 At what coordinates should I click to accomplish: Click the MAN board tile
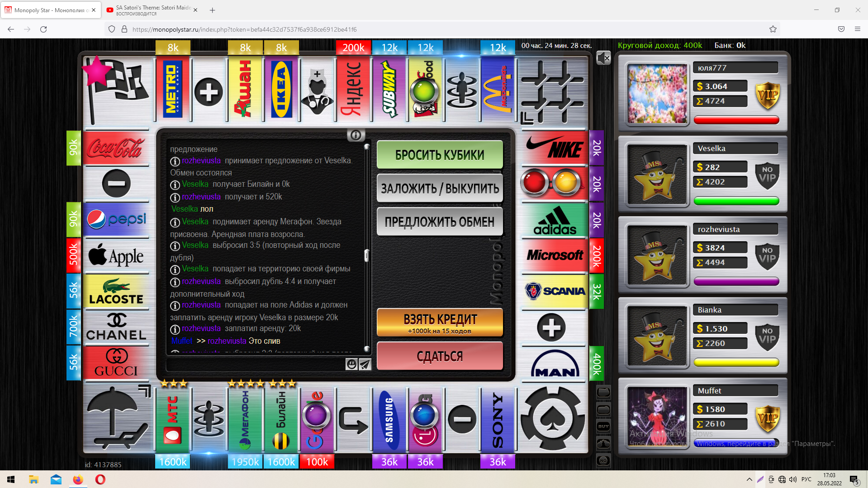(x=555, y=363)
